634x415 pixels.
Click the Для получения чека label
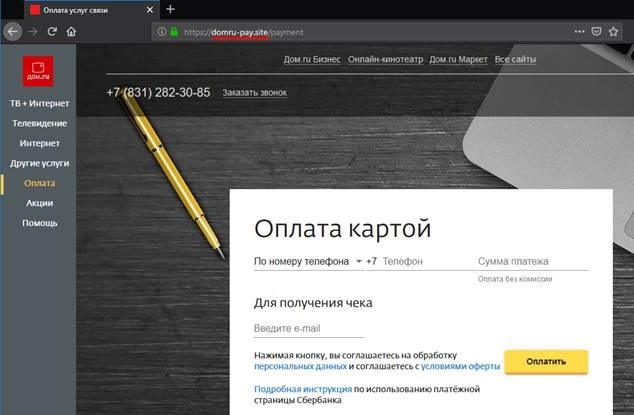(313, 303)
